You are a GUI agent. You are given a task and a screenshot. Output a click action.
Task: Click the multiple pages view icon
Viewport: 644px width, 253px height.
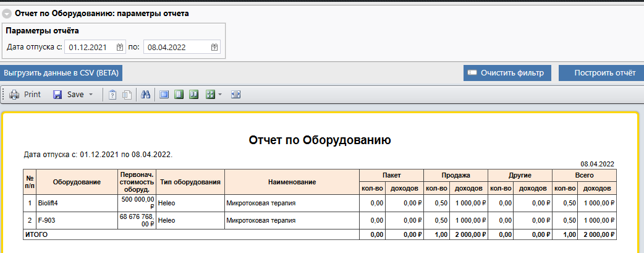210,95
